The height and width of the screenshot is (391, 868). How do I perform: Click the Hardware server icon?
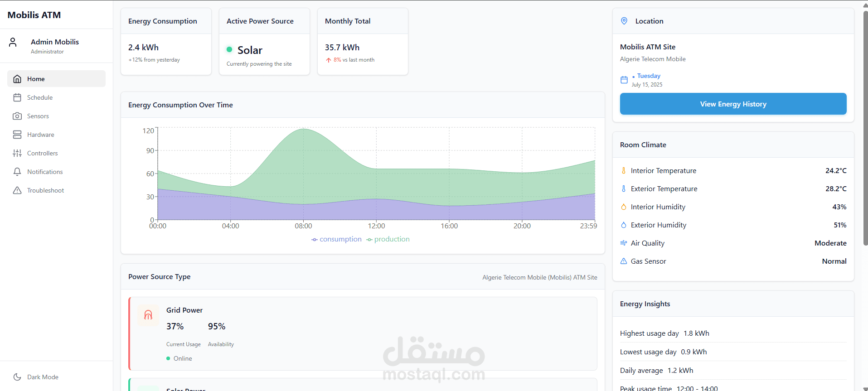click(17, 135)
